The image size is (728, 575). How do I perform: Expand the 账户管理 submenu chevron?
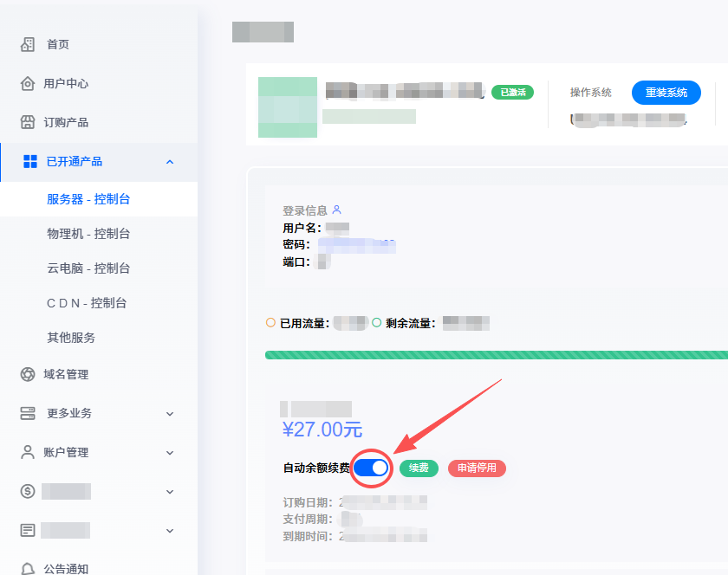[170, 453]
